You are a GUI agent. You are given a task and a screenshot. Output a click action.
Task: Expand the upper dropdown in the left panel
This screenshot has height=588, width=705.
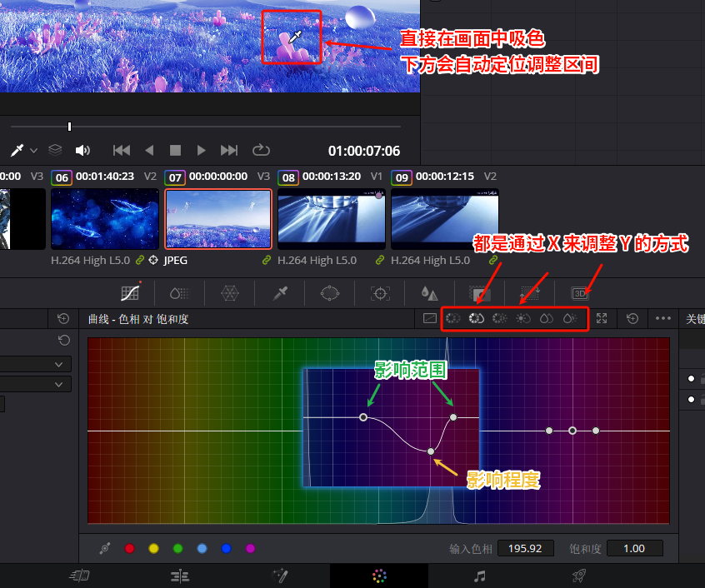[58, 364]
